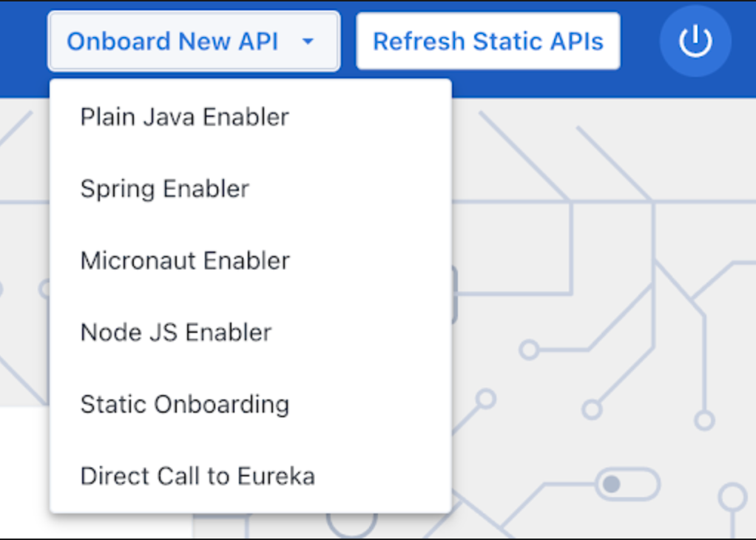Click the circuit-pattern background area
The height and width of the screenshot is (540, 756).
[607, 296]
